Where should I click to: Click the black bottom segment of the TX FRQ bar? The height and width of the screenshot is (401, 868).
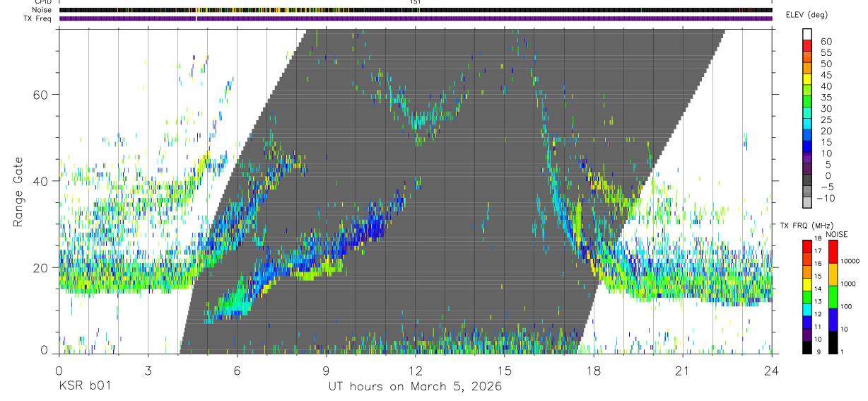[x=807, y=347]
